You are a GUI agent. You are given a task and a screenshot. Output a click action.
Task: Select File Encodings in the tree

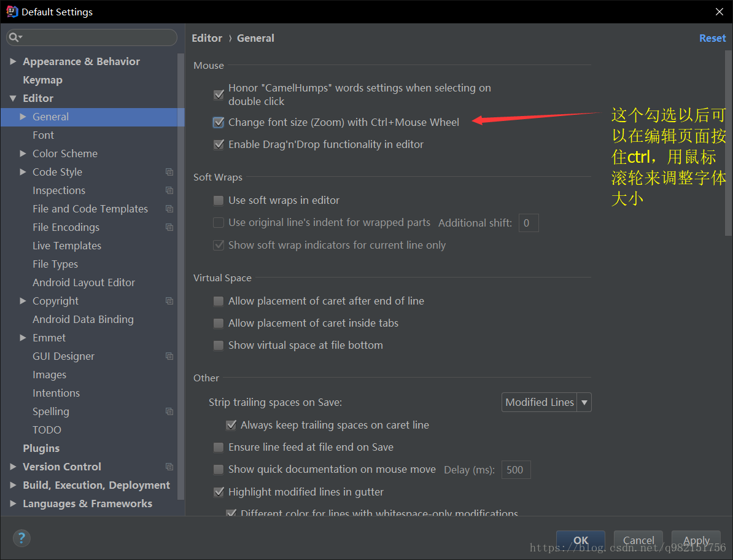tap(66, 227)
